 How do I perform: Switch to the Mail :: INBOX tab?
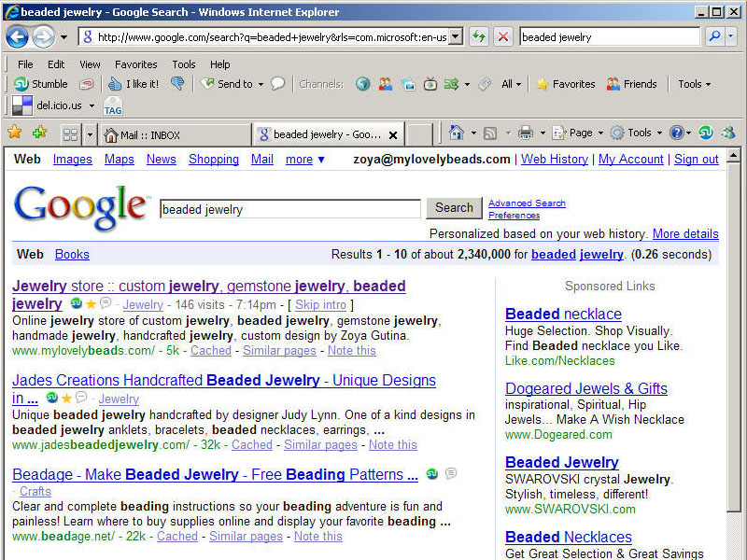pyautogui.click(x=175, y=135)
